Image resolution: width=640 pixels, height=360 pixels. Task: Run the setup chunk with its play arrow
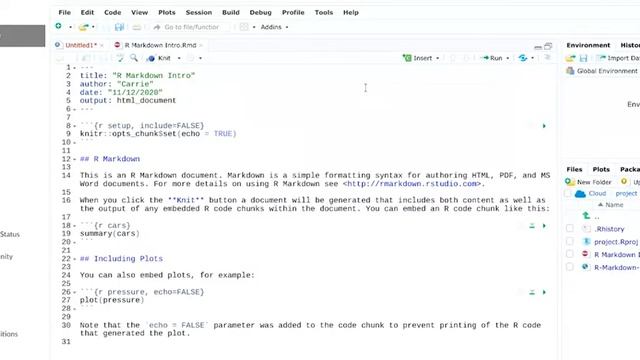544,126
